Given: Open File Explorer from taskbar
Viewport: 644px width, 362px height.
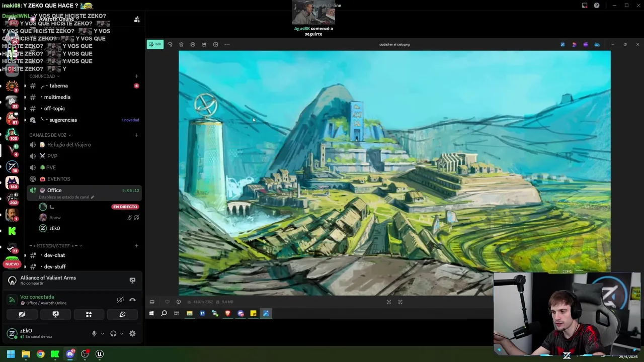Looking at the screenshot, I should (x=26, y=354).
